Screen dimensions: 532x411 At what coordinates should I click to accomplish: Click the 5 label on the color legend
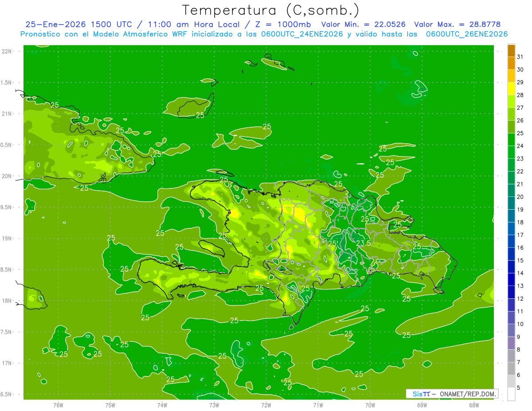pos(519,388)
